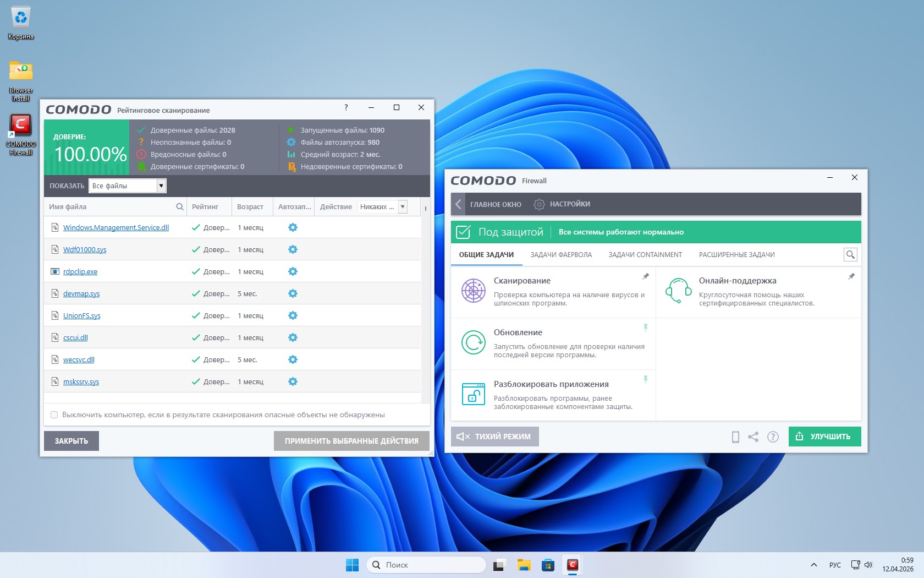Switch to 'Задачи Containment' tab
Viewport: 924px width, 578px height.
click(645, 255)
